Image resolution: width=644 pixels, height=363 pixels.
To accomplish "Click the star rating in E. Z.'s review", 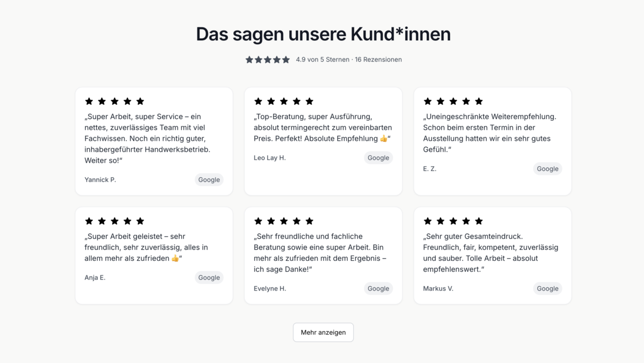I will point(453,101).
